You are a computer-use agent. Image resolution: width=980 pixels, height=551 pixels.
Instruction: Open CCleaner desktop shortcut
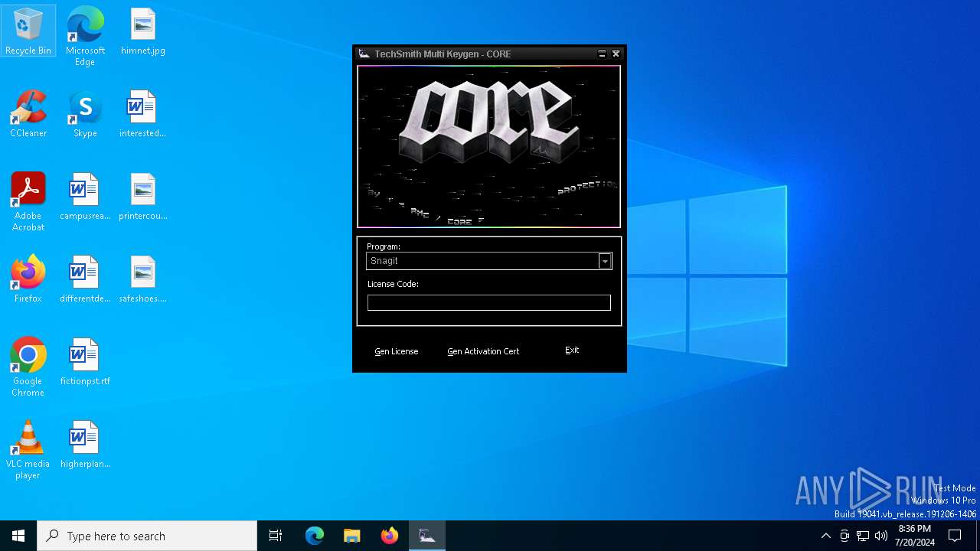[28, 114]
